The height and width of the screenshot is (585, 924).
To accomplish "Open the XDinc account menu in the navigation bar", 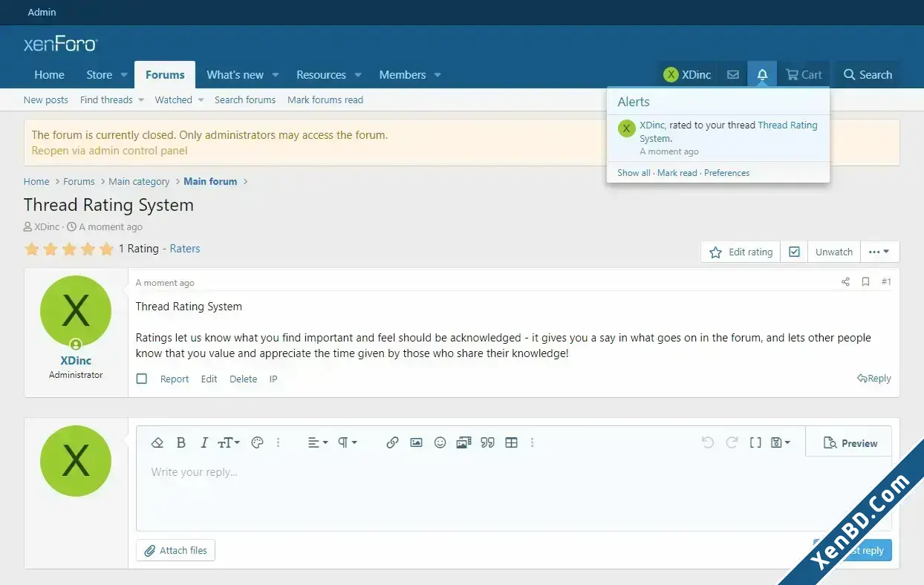I will [x=688, y=75].
